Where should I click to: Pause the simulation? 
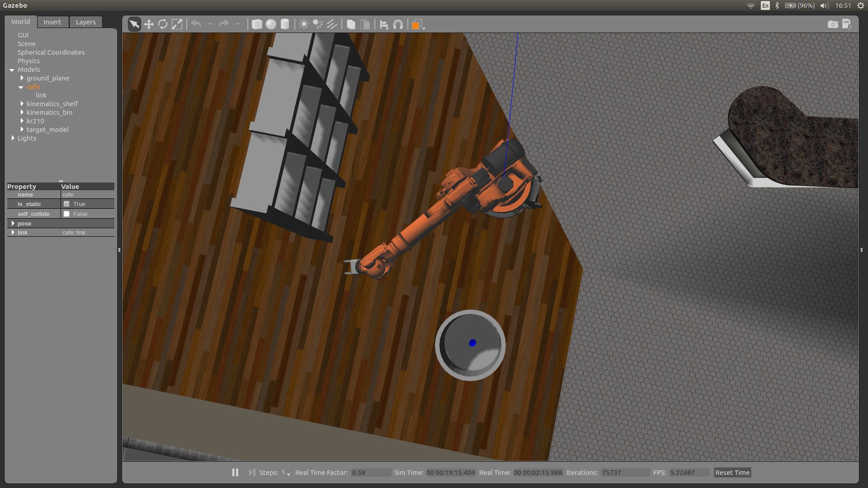click(235, 472)
